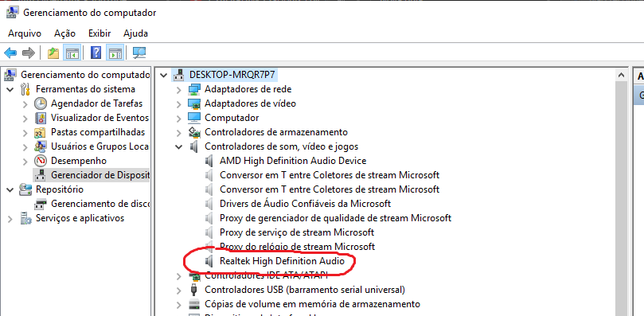Click the scan for hardware changes monitor icon

(x=139, y=53)
